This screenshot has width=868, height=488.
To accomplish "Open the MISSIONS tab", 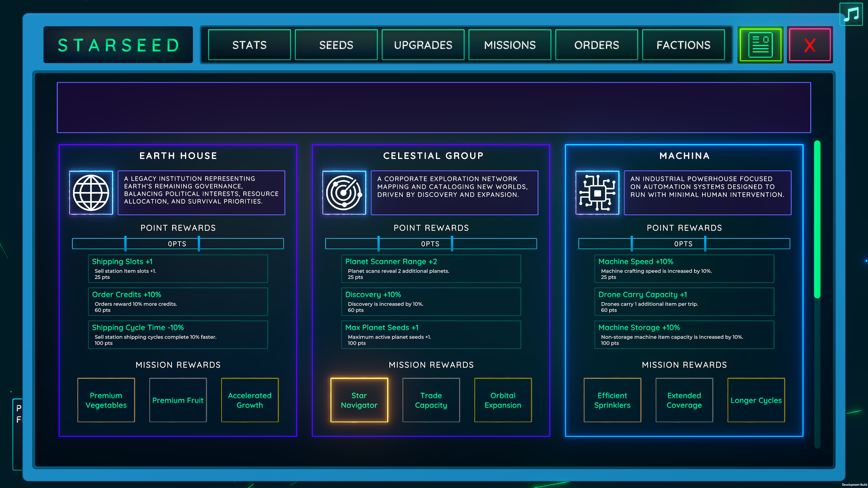I will [x=510, y=45].
